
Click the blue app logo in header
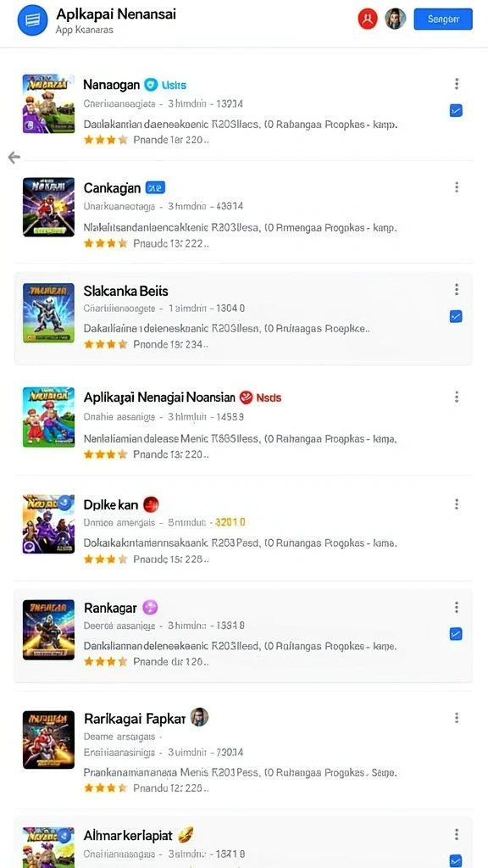(x=33, y=20)
